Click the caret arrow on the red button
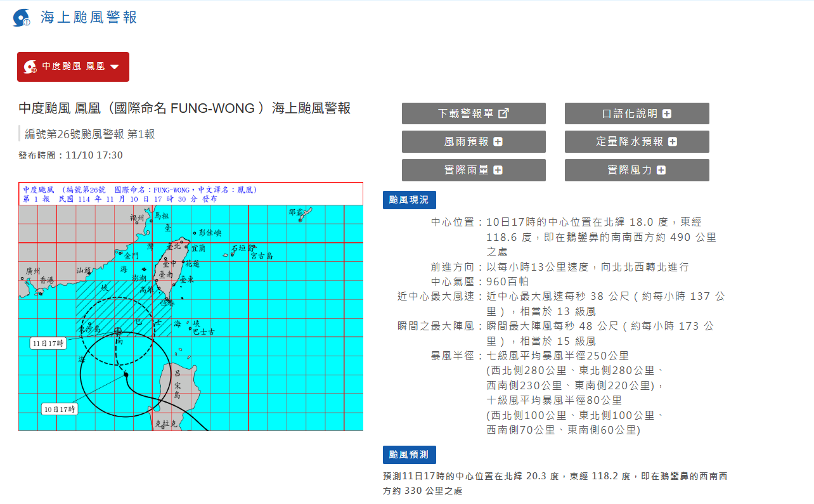This screenshot has height=504, width=814. [x=115, y=67]
